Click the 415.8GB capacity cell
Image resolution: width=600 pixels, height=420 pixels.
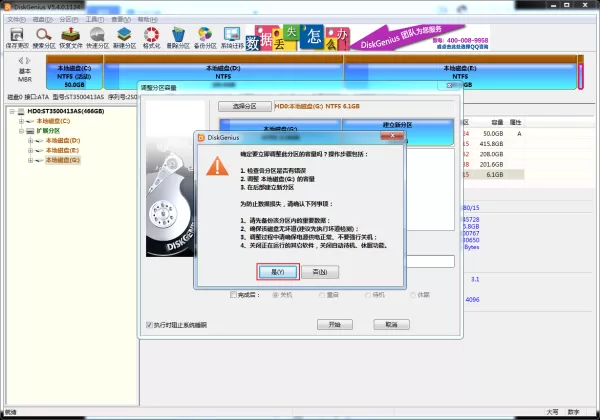click(491, 144)
